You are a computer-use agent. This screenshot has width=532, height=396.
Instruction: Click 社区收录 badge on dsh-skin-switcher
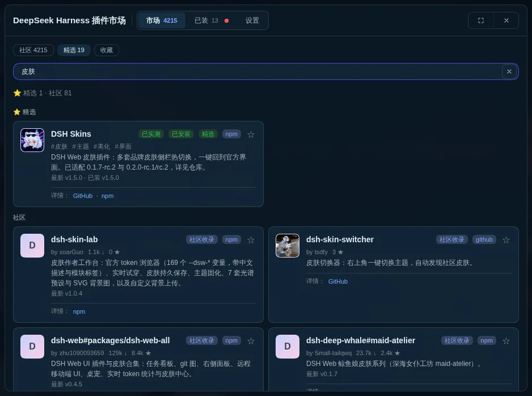click(451, 239)
